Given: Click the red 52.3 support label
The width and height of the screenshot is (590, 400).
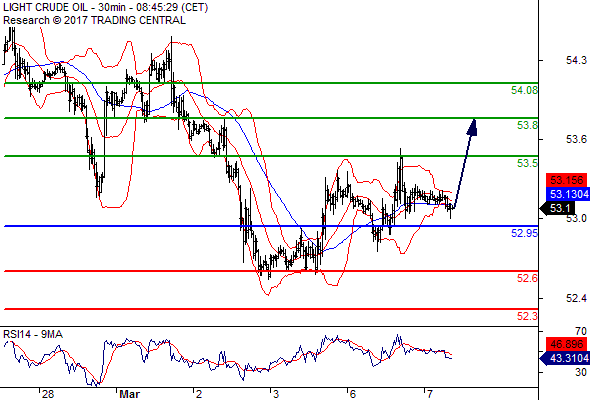Looking at the screenshot, I should (527, 316).
